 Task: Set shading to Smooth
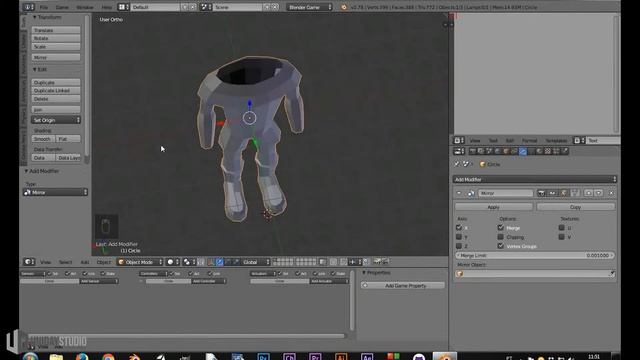[x=43, y=139]
